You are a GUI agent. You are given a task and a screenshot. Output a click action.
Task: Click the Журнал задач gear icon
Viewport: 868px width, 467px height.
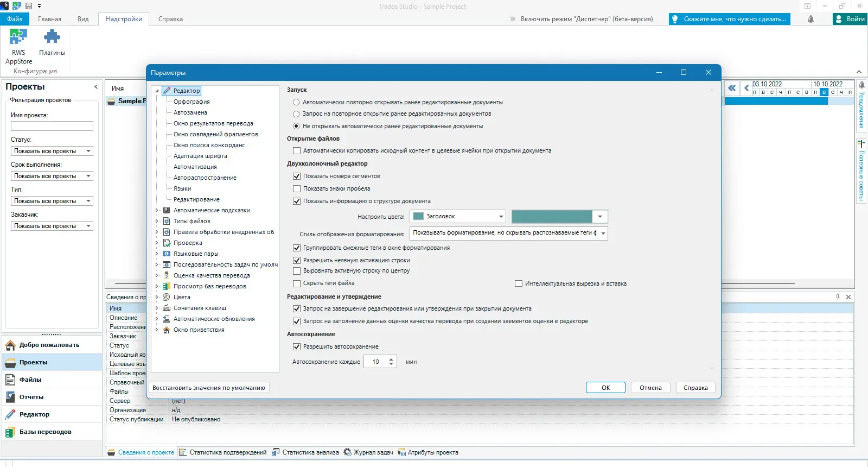click(347, 452)
